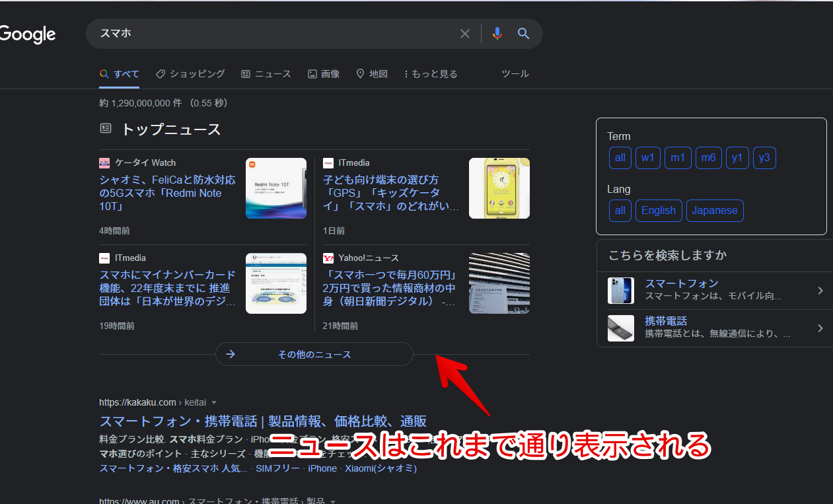This screenshot has height=504, width=833.
Task: Select the m1 term filter
Action: pyautogui.click(x=678, y=158)
